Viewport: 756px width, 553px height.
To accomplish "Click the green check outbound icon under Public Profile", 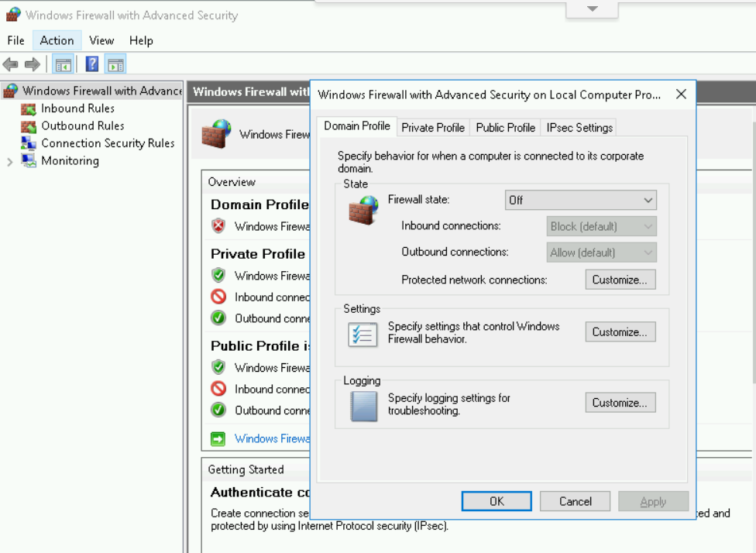I will pos(218,410).
